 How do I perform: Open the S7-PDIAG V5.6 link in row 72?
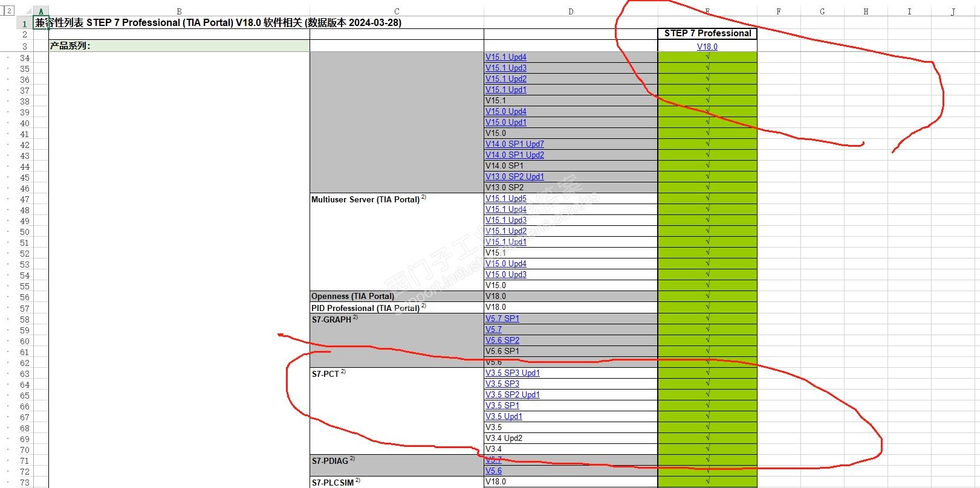[493, 471]
